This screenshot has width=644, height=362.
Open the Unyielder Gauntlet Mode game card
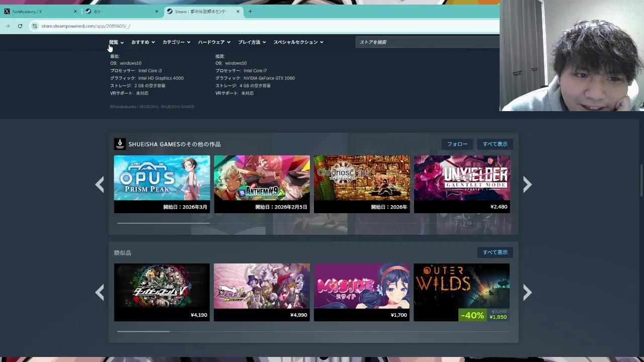462,184
